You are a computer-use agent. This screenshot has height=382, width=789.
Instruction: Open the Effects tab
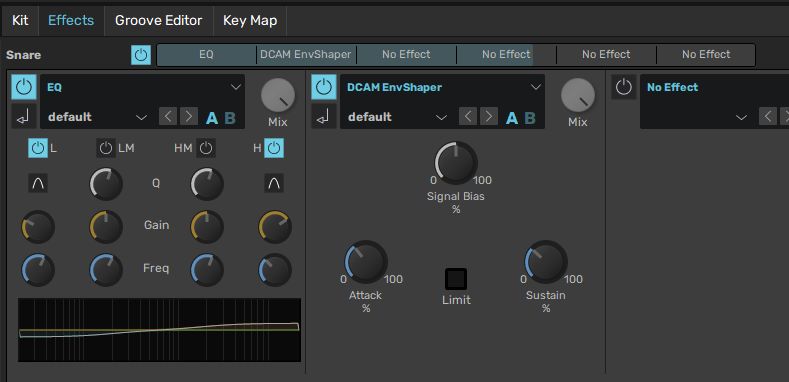coord(71,21)
